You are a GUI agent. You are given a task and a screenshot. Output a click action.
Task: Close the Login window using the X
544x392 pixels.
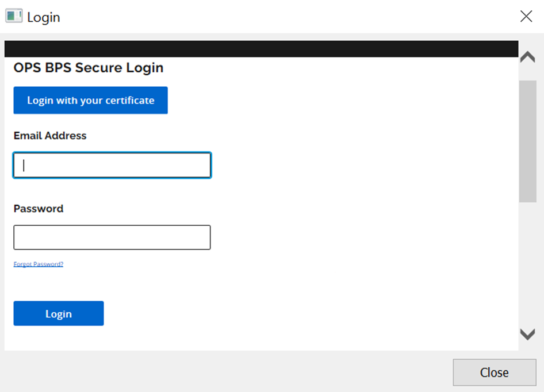click(526, 17)
